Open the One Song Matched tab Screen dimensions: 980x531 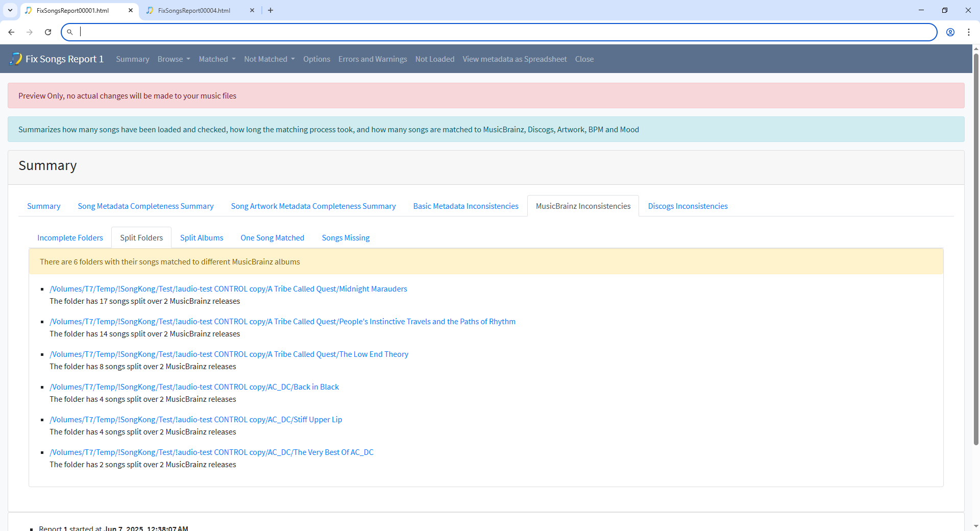coord(273,238)
